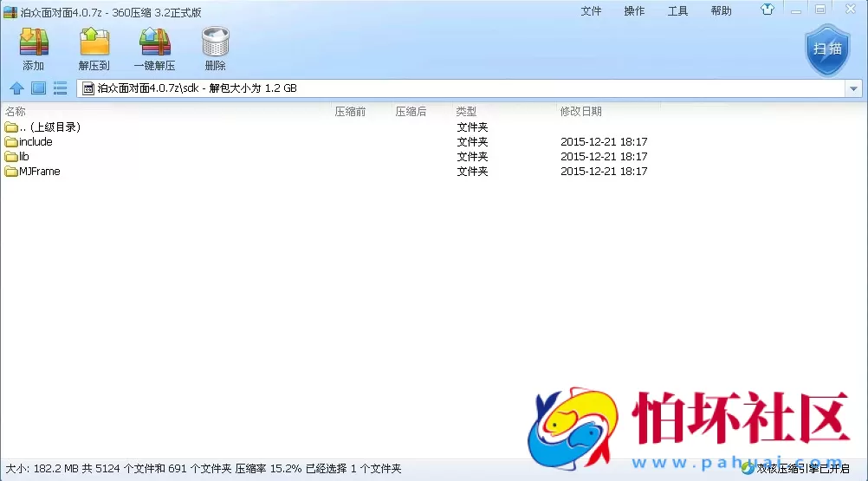
Task: Minimize the 360压缩 window
Action: coord(796,10)
